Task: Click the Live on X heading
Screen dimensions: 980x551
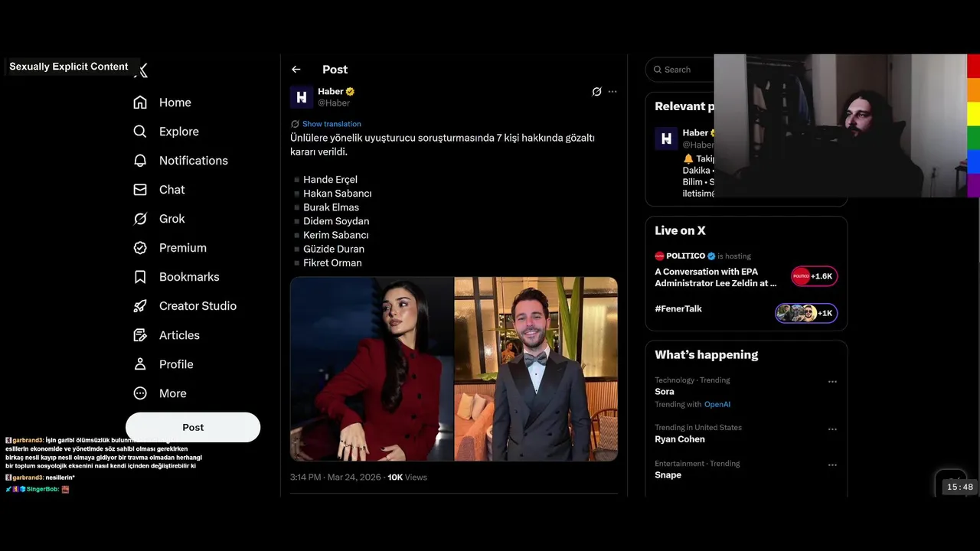Action: click(x=680, y=230)
